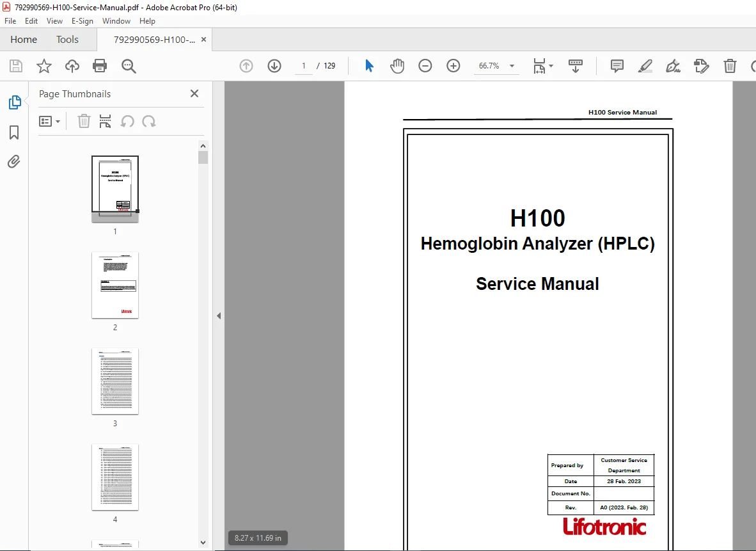756x551 pixels.
Task: Close the Page Thumbnails panel
Action: pos(194,93)
